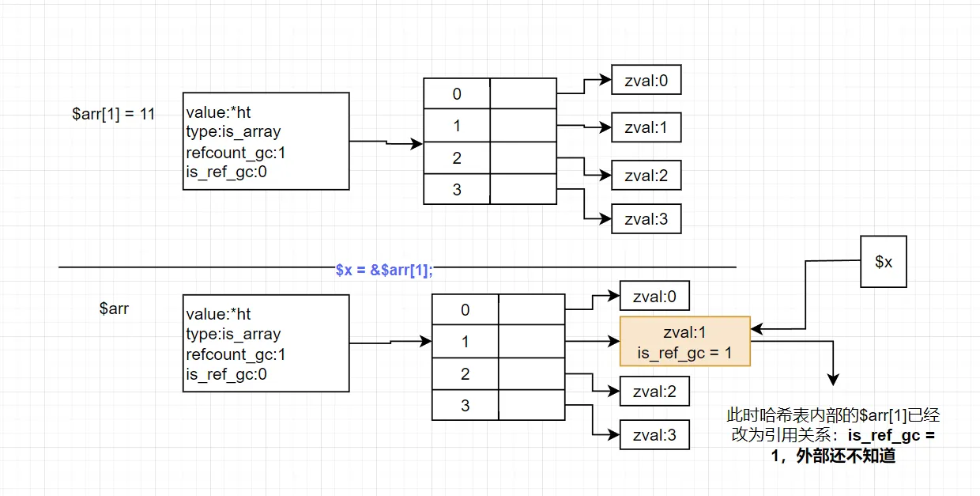Click index 2 cell in upper hash table
Viewport: 980px width, 496px height.
(x=457, y=157)
